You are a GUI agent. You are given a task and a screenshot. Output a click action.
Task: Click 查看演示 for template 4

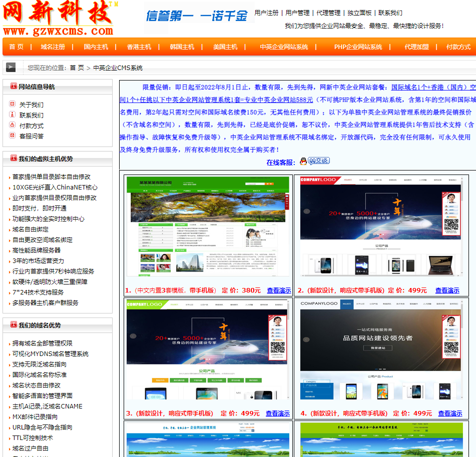tap(450, 413)
